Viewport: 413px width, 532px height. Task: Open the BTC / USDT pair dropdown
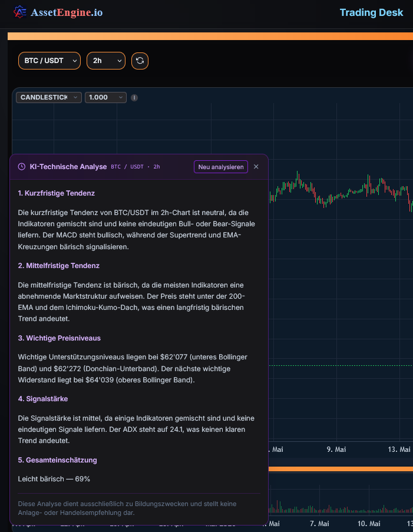(x=49, y=61)
